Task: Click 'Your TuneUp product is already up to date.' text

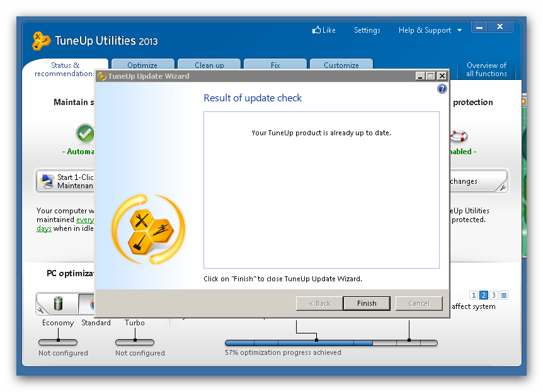Action: pos(321,133)
